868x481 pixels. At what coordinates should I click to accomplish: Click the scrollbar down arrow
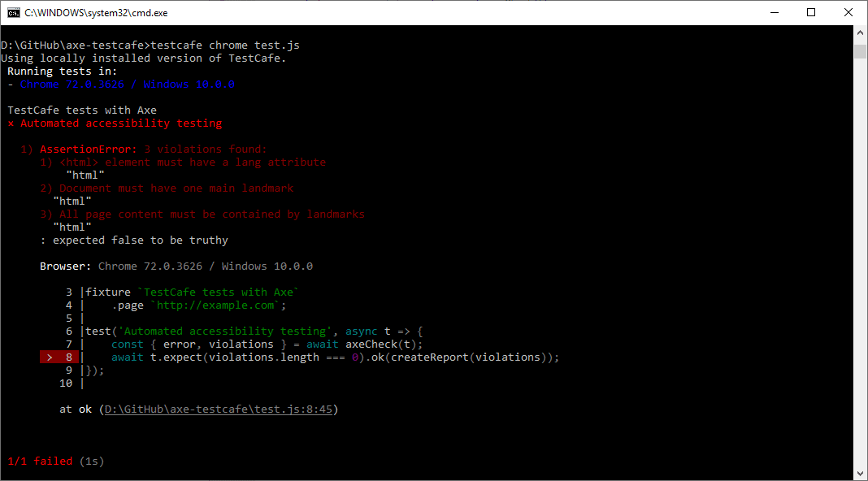point(860,473)
